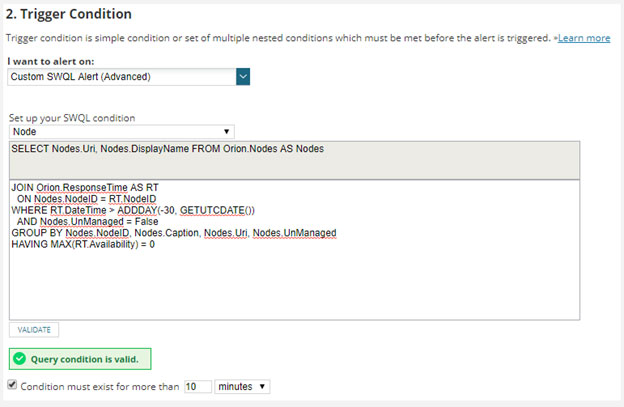The image size is (624, 407).
Task: Click the read-only SELECT statement box
Action: pos(294,160)
